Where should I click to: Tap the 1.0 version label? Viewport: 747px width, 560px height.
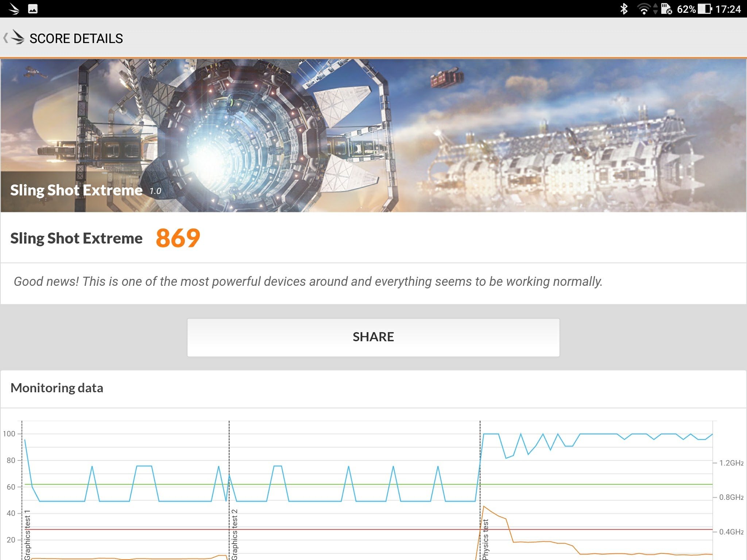pos(155,191)
